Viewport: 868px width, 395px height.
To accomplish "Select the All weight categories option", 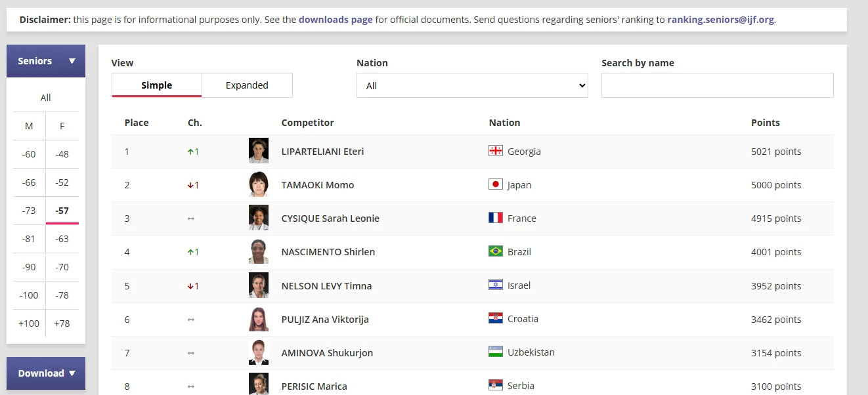I will [45, 98].
